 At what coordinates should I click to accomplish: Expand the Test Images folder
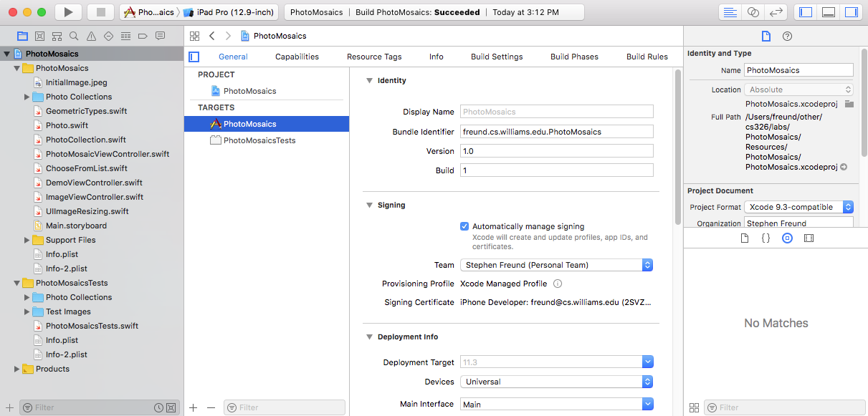click(27, 311)
